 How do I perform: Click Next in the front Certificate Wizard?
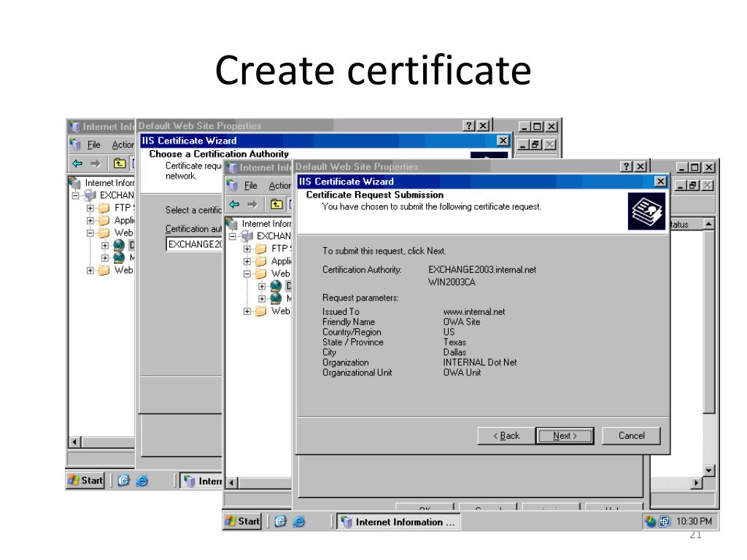click(x=565, y=436)
